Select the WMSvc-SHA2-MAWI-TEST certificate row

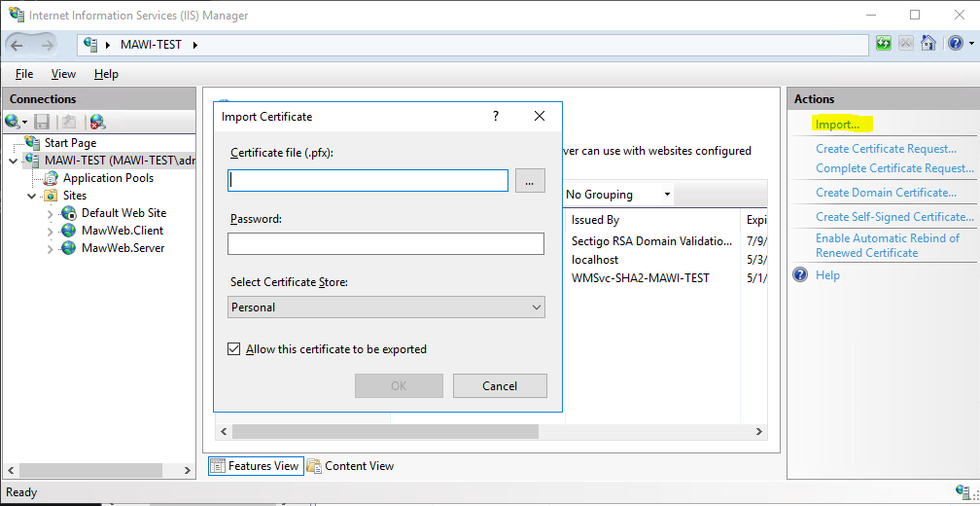[x=641, y=277]
